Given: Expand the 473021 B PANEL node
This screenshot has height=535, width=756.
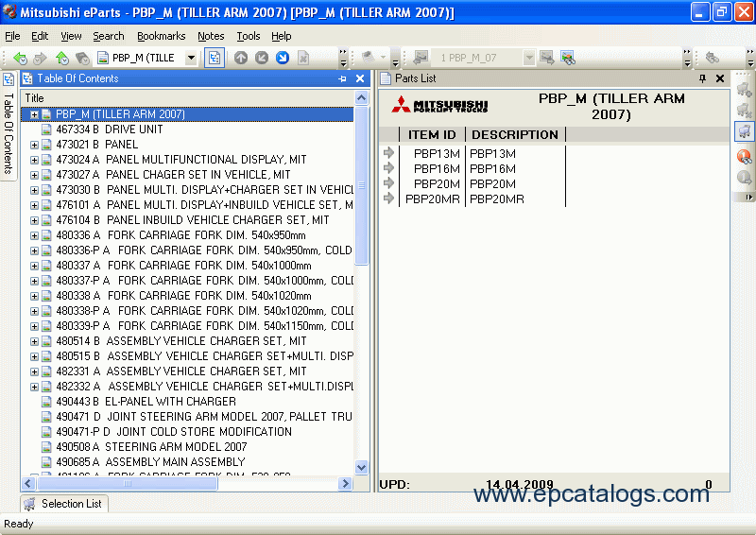Looking at the screenshot, I should click(34, 145).
